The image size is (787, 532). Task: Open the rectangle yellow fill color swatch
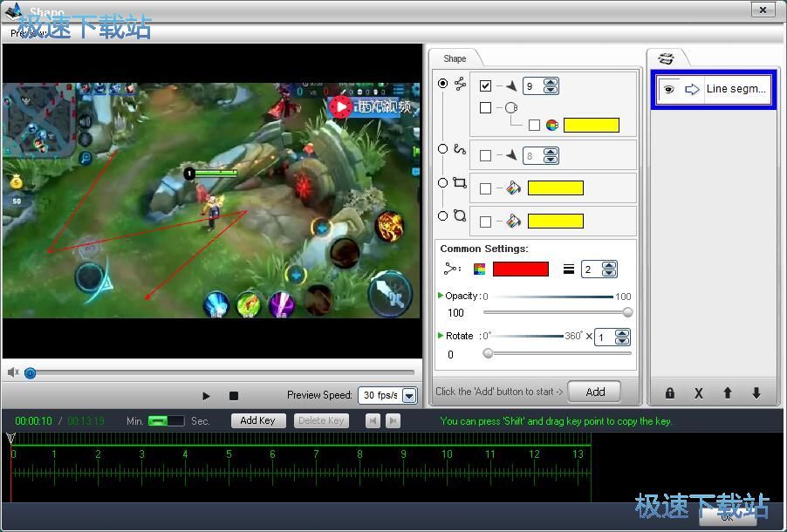point(556,188)
